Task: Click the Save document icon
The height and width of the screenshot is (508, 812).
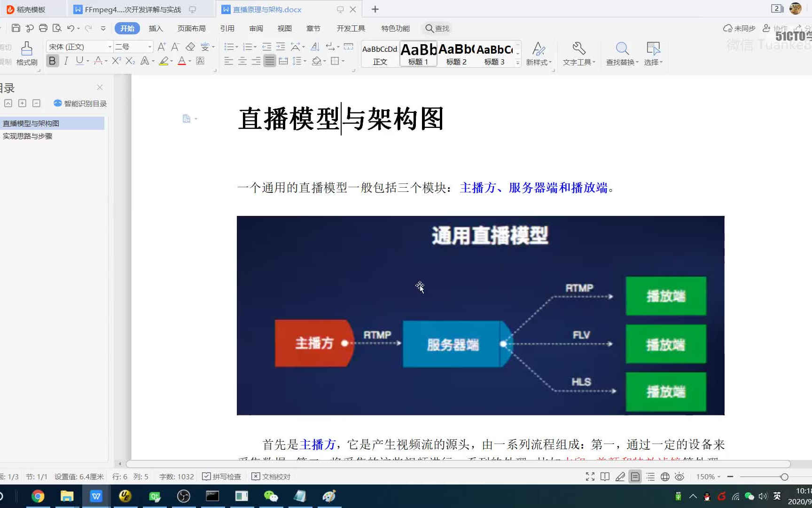Action: point(16,28)
